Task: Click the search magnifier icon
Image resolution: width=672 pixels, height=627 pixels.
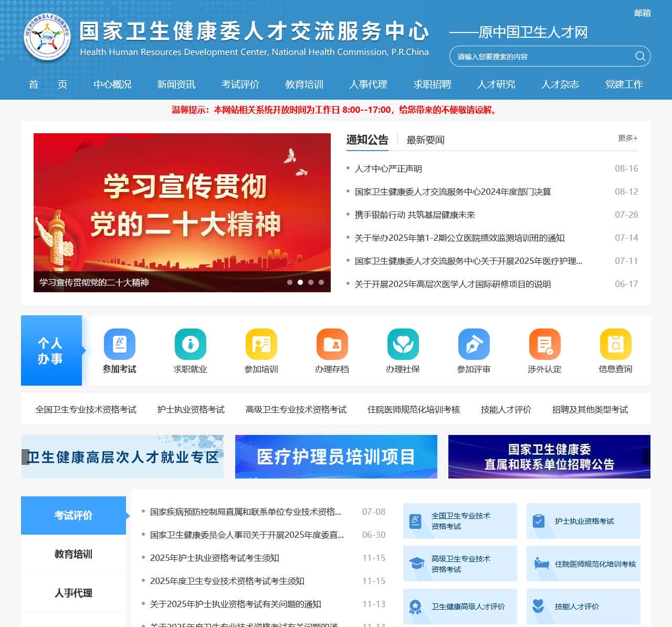Action: [640, 56]
